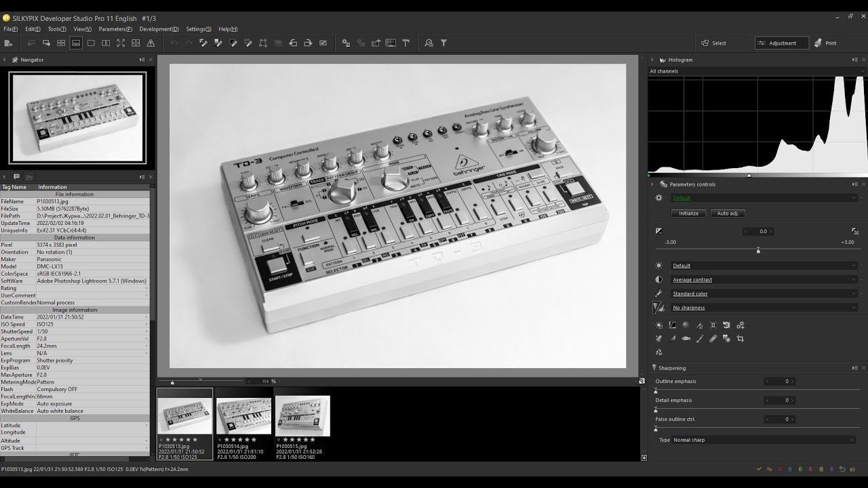Open the Help menu
The height and width of the screenshot is (488, 868).
[228, 29]
